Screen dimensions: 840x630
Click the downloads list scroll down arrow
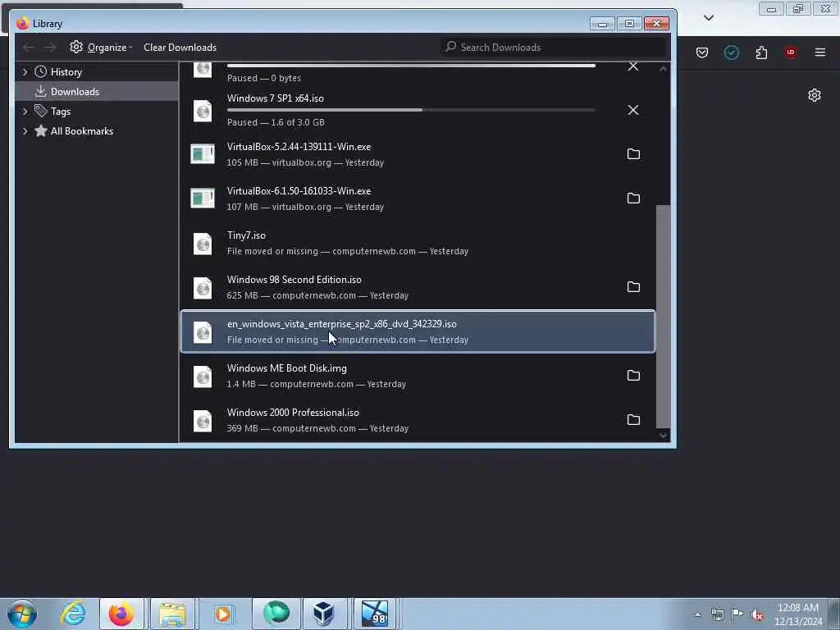click(x=663, y=436)
